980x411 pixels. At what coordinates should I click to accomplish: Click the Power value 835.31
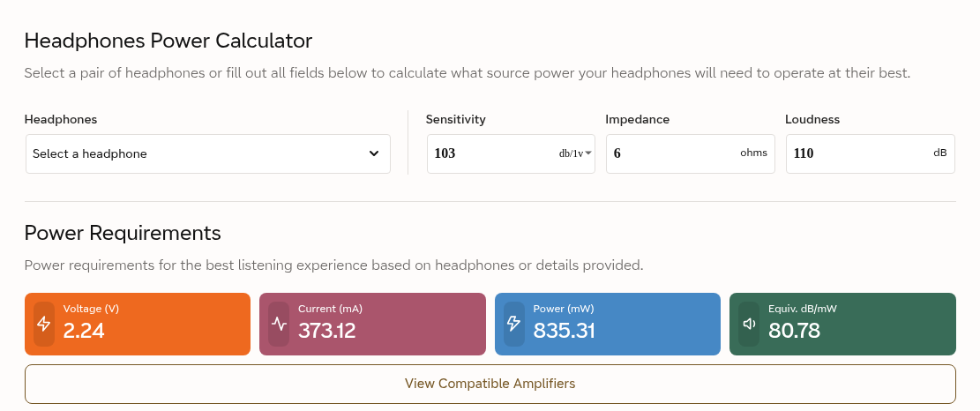[564, 331]
